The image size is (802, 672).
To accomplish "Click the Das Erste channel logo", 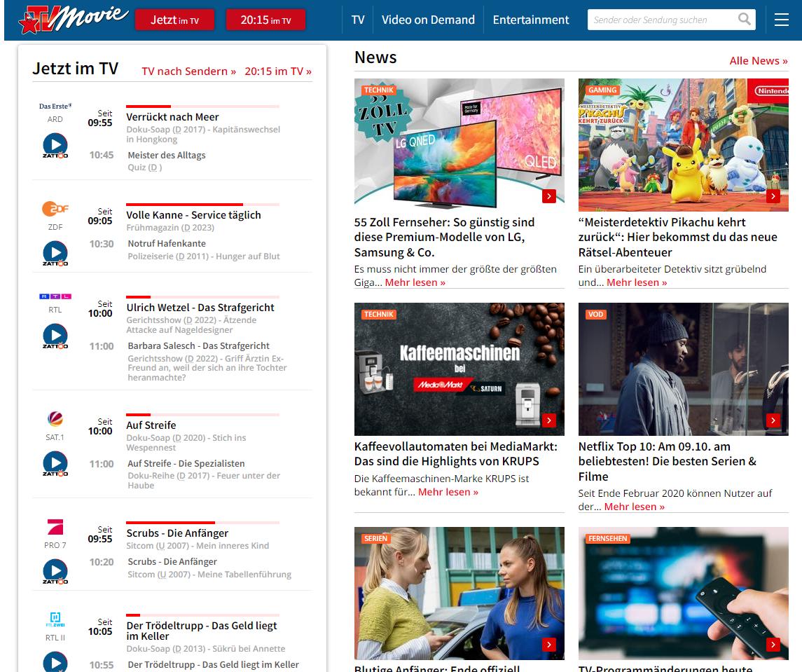I will (x=55, y=106).
